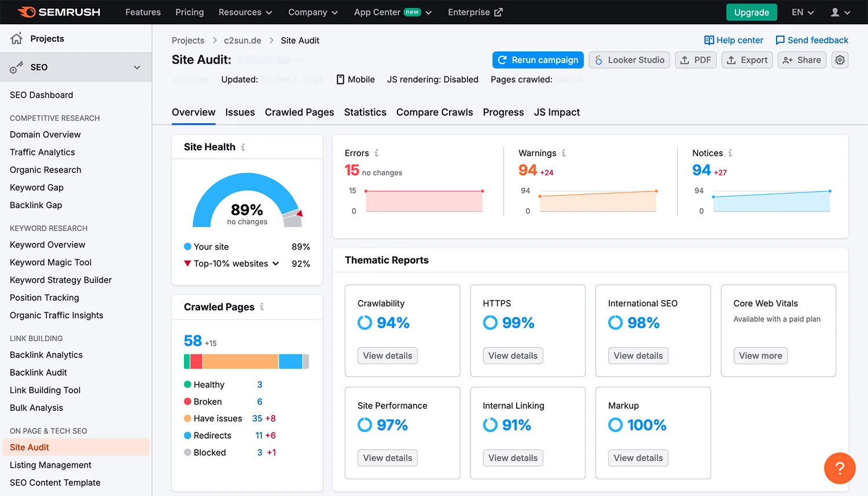
Task: Expand the Company menu
Action: point(313,12)
